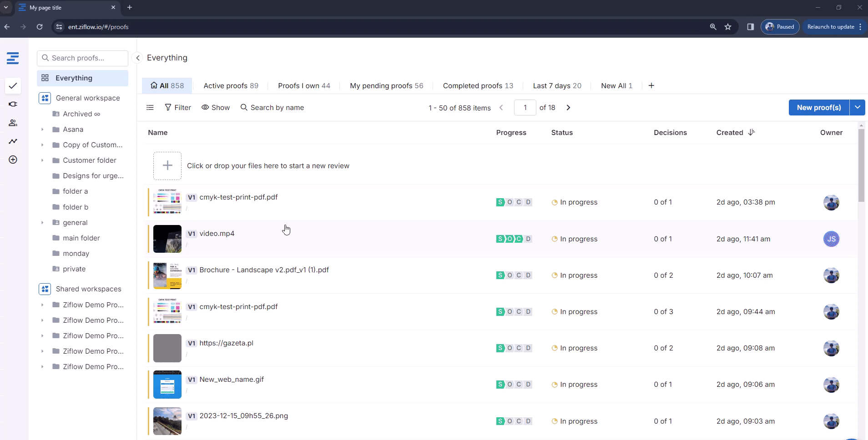
Task: Click the Ziflow logo icon in sidebar
Action: pos(13,58)
